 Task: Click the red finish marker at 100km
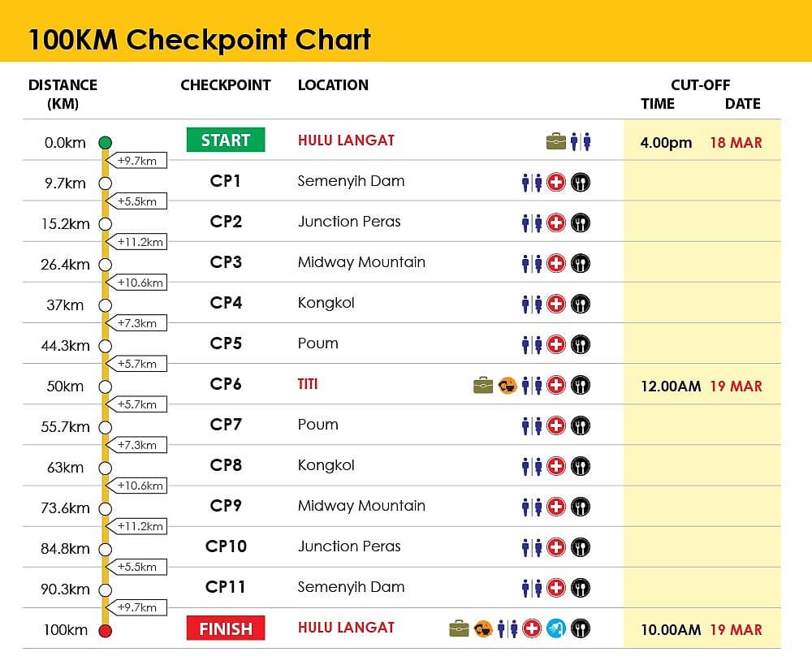(105, 631)
